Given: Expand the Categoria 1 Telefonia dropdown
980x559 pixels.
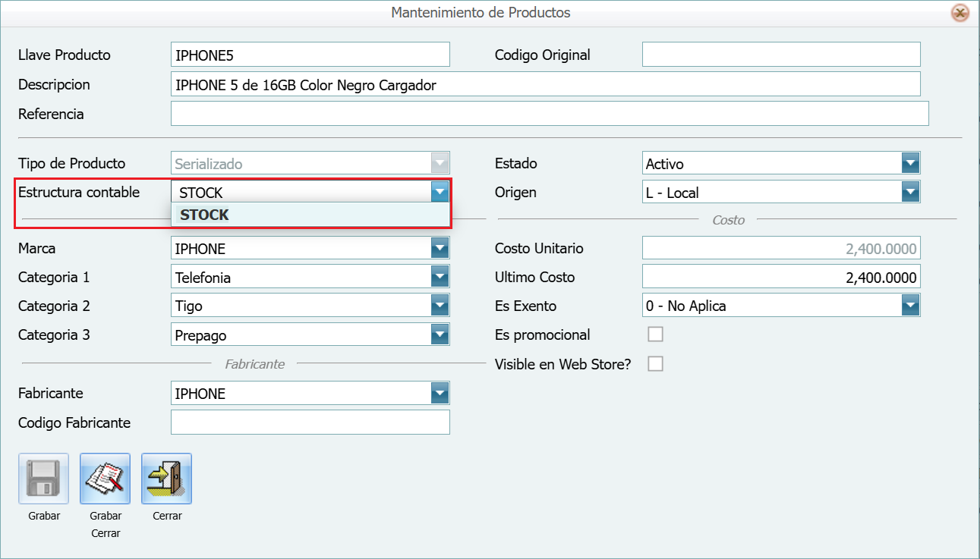Looking at the screenshot, I should [x=440, y=277].
